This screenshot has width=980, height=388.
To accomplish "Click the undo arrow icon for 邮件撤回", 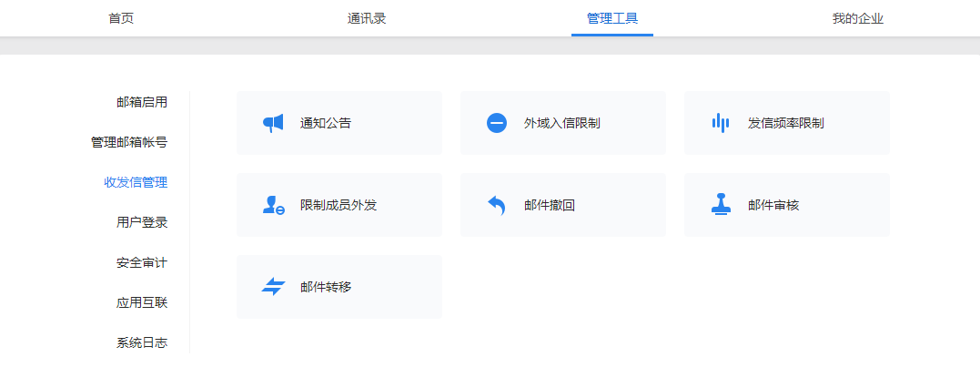I will point(497,205).
